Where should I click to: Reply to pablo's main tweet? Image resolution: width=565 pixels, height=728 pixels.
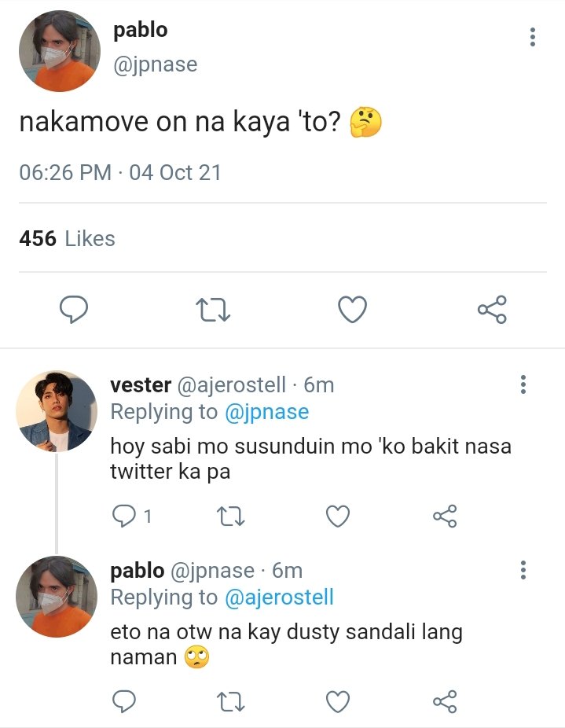point(74,309)
